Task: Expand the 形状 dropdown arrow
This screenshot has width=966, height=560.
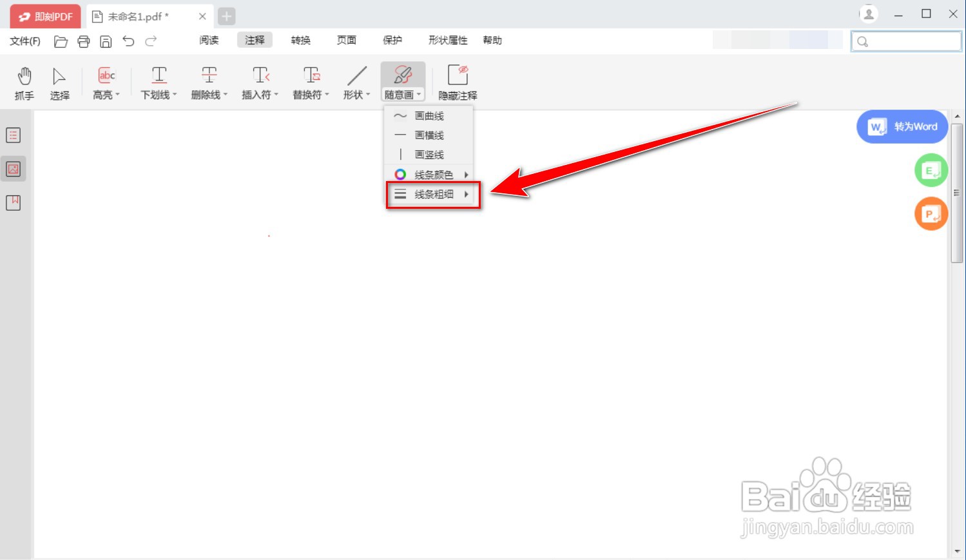Action: coord(368,95)
